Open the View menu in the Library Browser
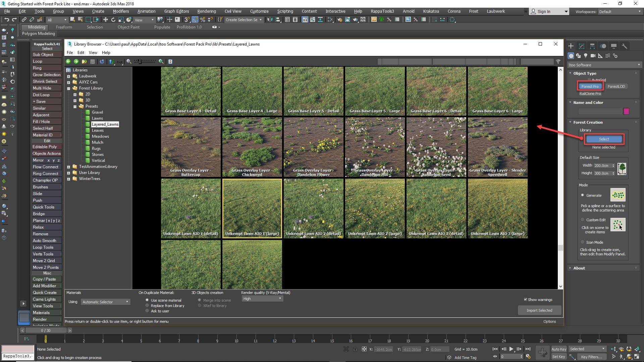644x362 pixels. pyautogui.click(x=93, y=53)
